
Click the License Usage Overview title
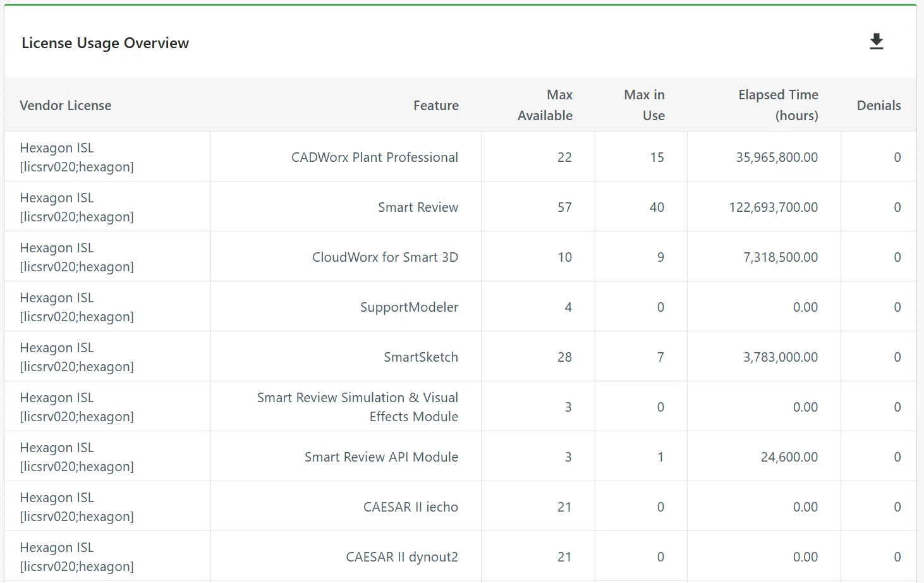point(105,43)
